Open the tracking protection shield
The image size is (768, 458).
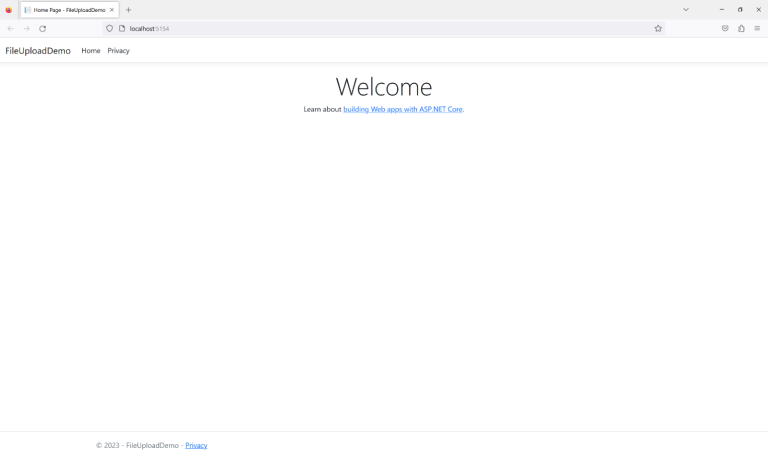click(110, 28)
